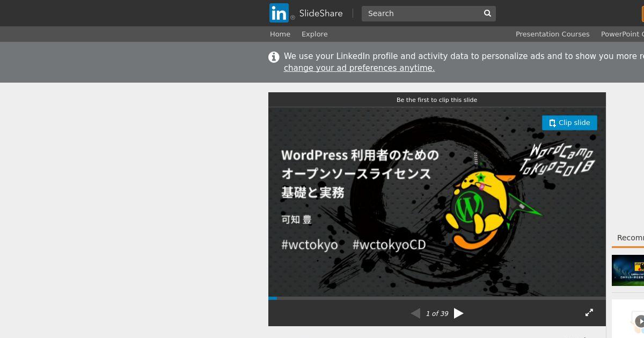Open the first recommended presentation thumbnail
644x338 pixels.
(628, 270)
